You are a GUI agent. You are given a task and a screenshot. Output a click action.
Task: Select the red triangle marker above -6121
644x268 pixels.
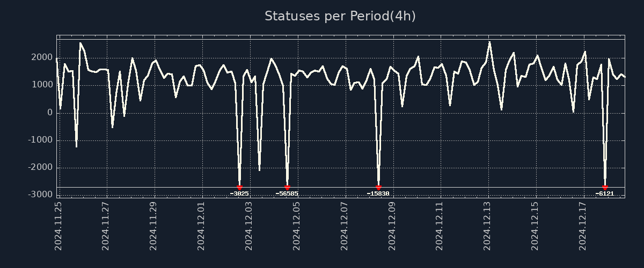pos(605,188)
